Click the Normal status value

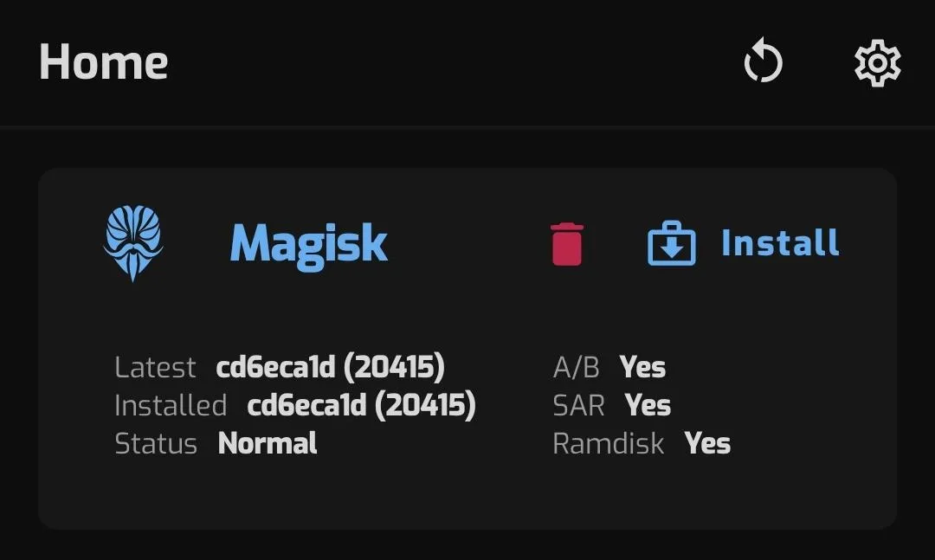[268, 443]
